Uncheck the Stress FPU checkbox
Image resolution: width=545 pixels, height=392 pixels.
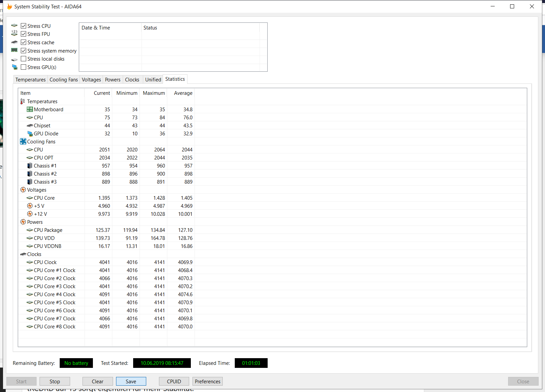pos(23,34)
